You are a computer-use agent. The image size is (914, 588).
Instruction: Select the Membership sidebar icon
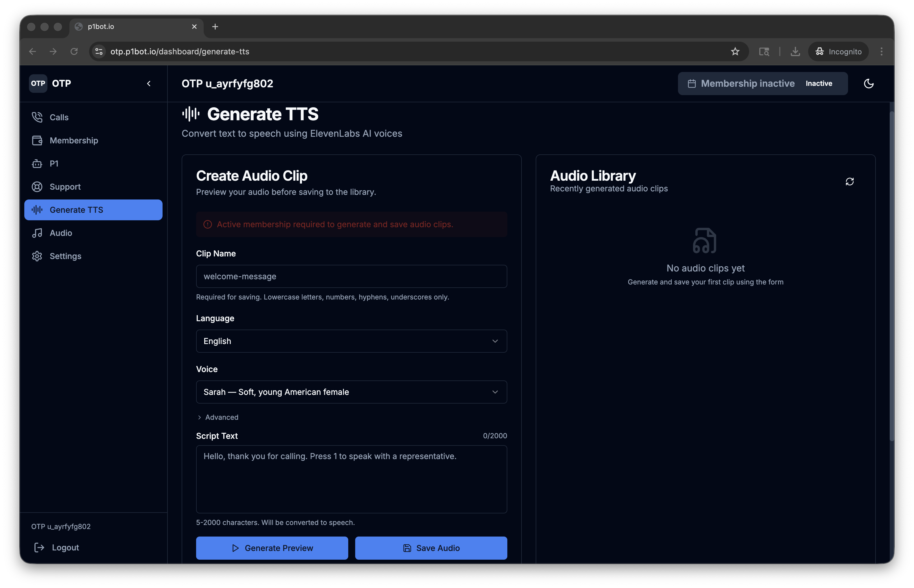pyautogui.click(x=37, y=140)
